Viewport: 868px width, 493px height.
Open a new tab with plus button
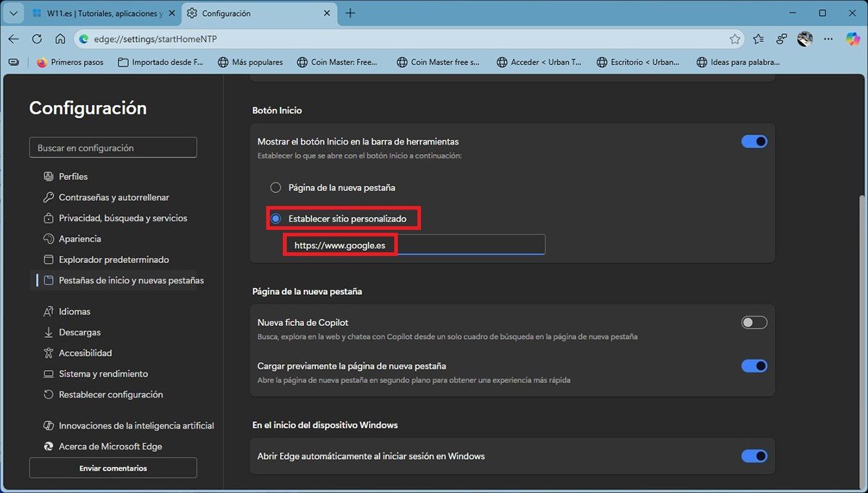coord(350,13)
